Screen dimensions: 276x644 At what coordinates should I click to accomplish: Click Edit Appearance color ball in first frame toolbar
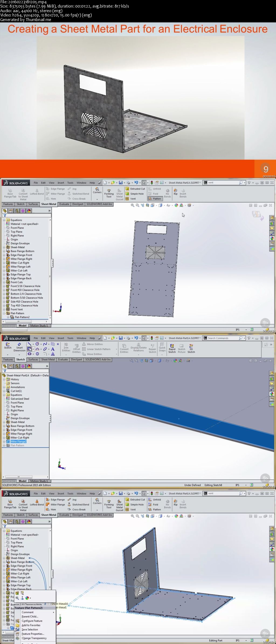pyautogui.click(x=176, y=205)
